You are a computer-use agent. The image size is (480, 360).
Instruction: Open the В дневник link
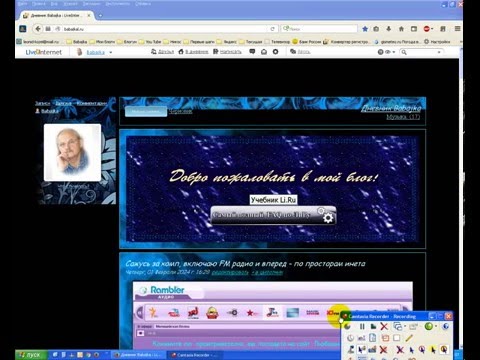pos(194,52)
